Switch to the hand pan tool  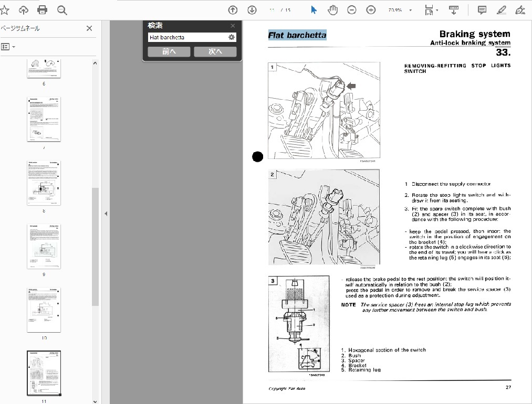[x=332, y=10]
